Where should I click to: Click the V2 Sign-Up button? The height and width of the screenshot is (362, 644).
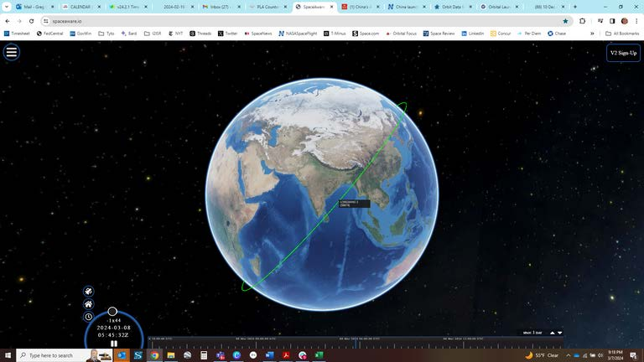click(x=623, y=53)
